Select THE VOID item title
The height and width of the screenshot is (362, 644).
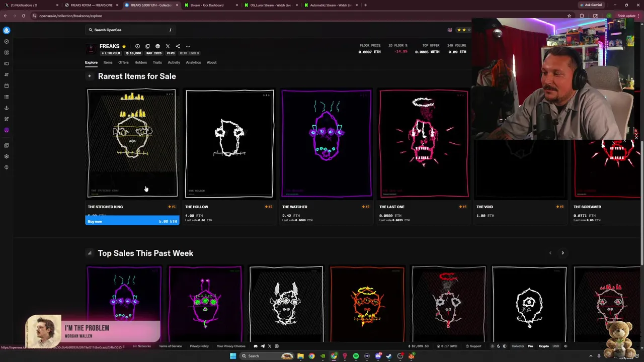(485, 207)
